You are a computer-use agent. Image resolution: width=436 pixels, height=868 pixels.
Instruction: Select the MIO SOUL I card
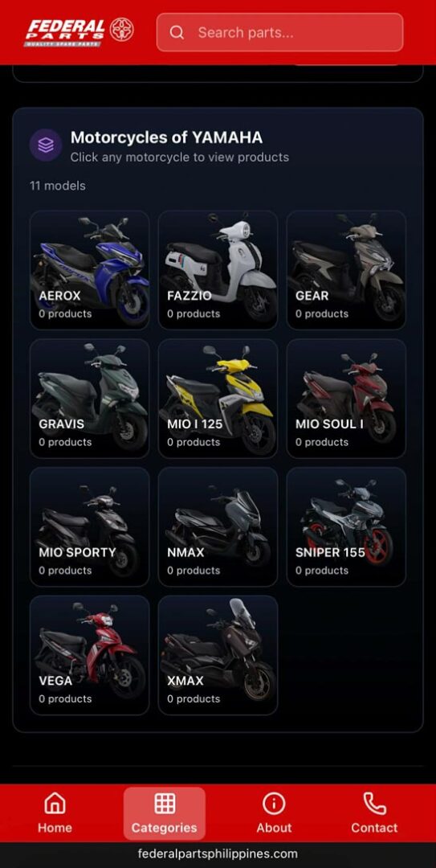point(346,399)
